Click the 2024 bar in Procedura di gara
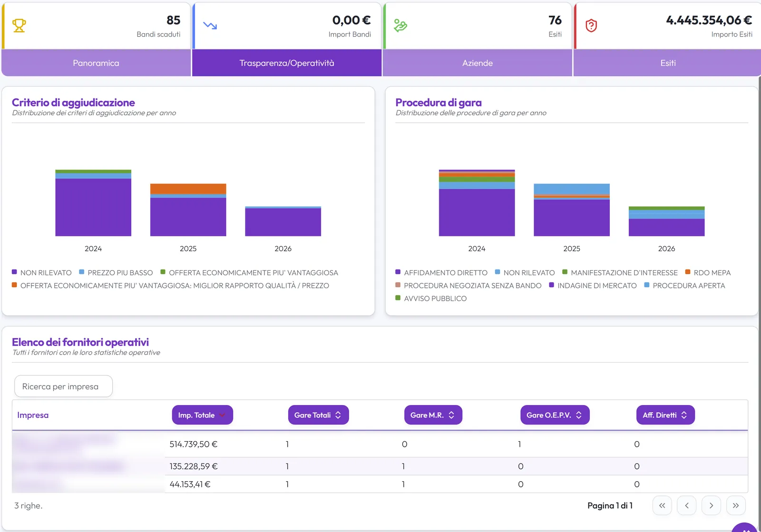 tap(477, 203)
